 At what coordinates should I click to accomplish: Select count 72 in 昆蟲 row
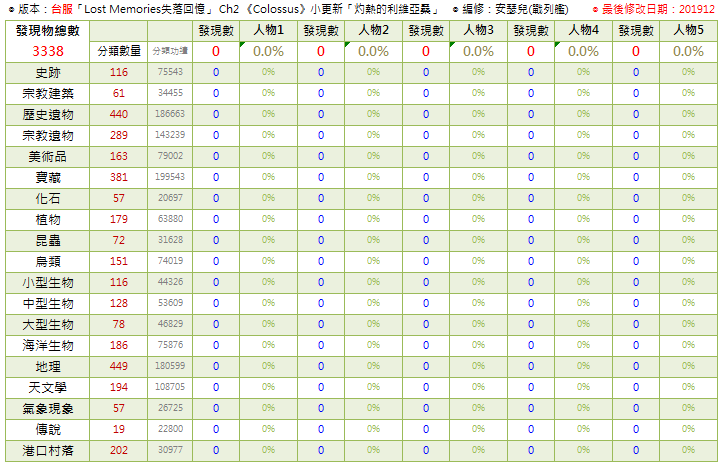click(119, 240)
